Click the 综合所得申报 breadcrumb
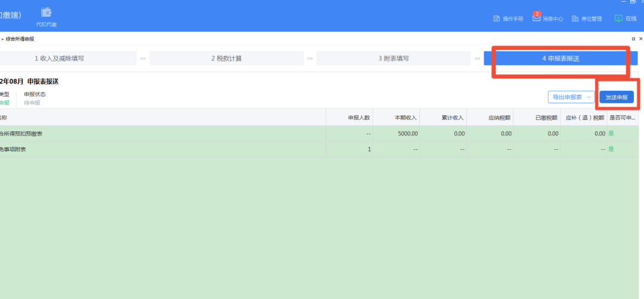 (x=20, y=39)
